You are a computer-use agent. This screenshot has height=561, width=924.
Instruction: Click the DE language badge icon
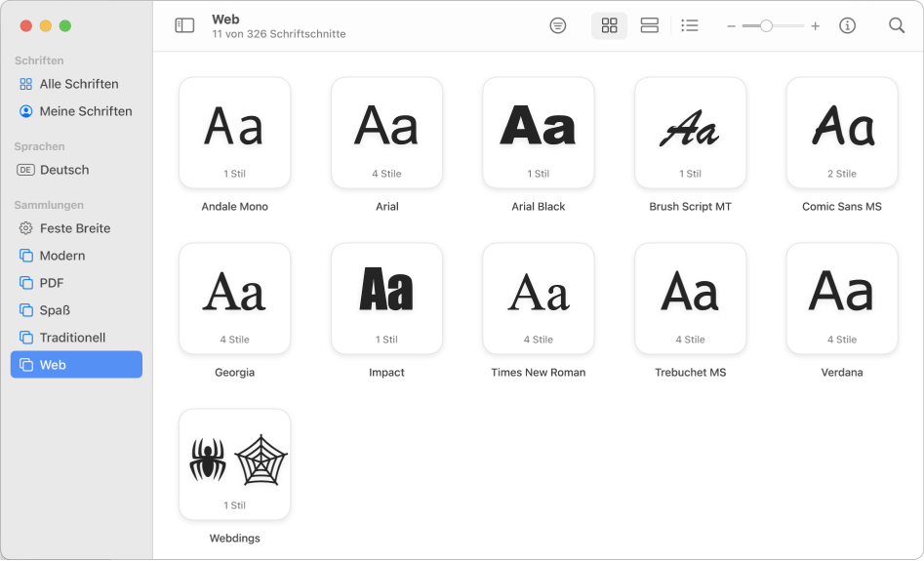[25, 170]
